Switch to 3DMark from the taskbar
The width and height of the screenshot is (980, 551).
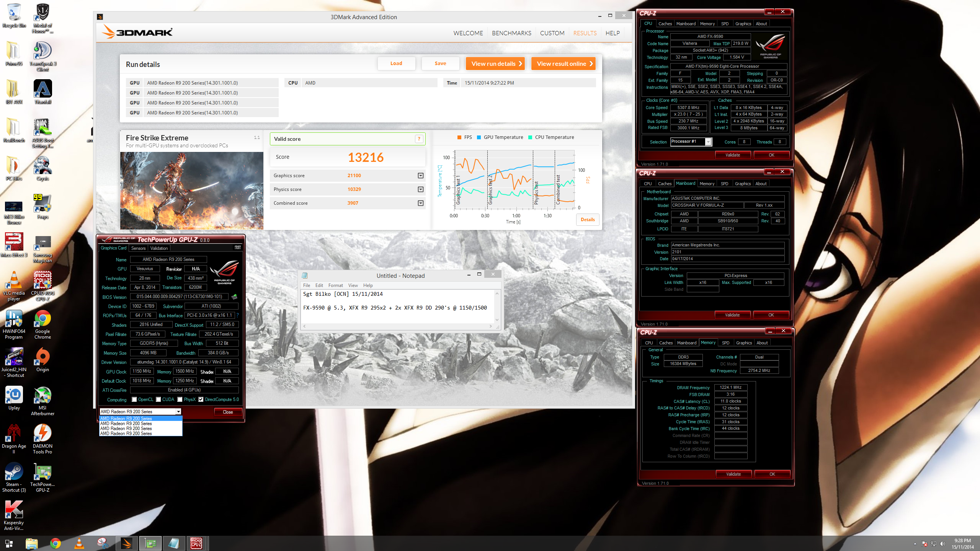point(126,543)
